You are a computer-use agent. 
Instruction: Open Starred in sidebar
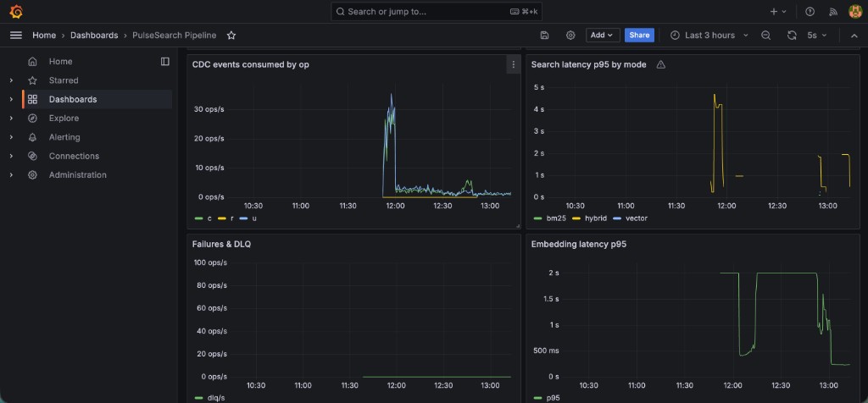[x=64, y=80]
